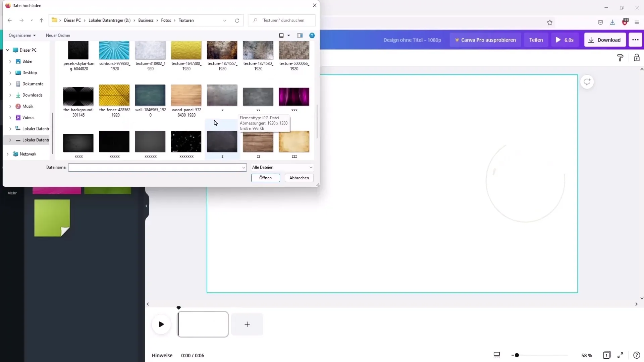Viewport: 644px width, 362px height.
Task: Open view options dropdown arrow
Action: 289,35
